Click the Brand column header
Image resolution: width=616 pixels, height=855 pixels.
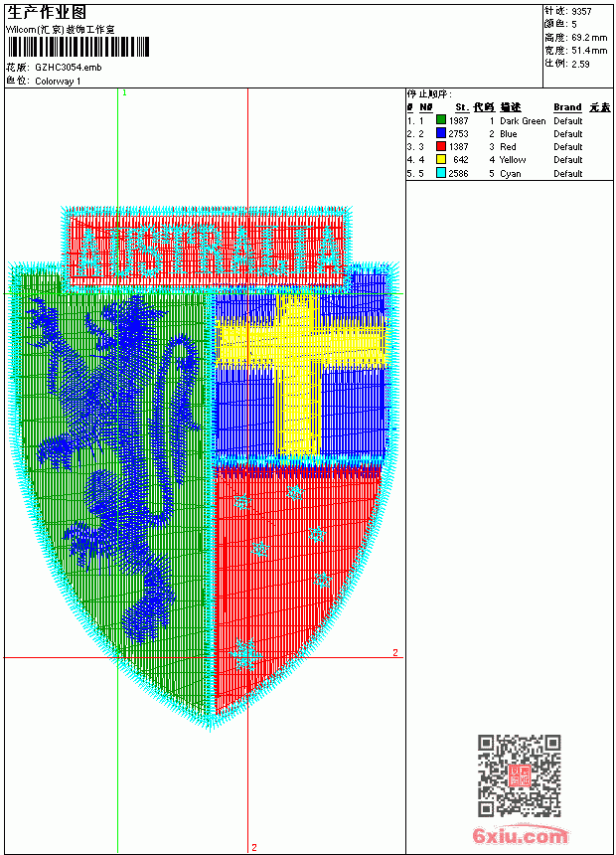(x=567, y=107)
